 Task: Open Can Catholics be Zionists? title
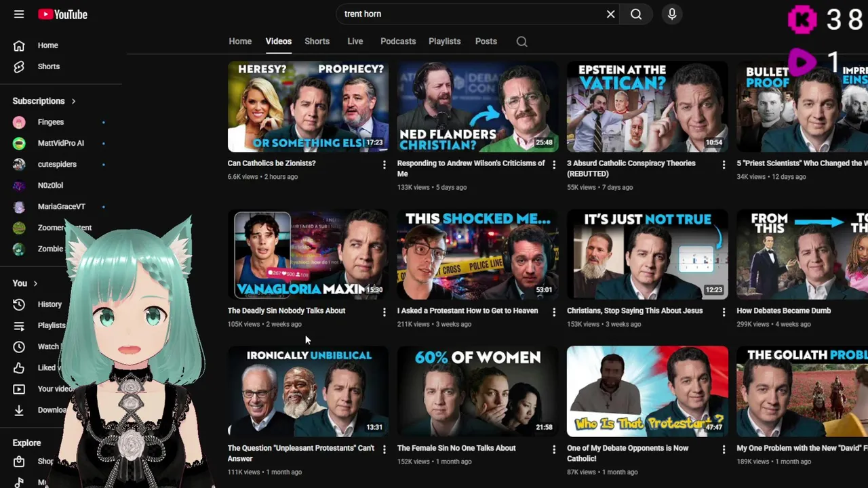(x=271, y=163)
